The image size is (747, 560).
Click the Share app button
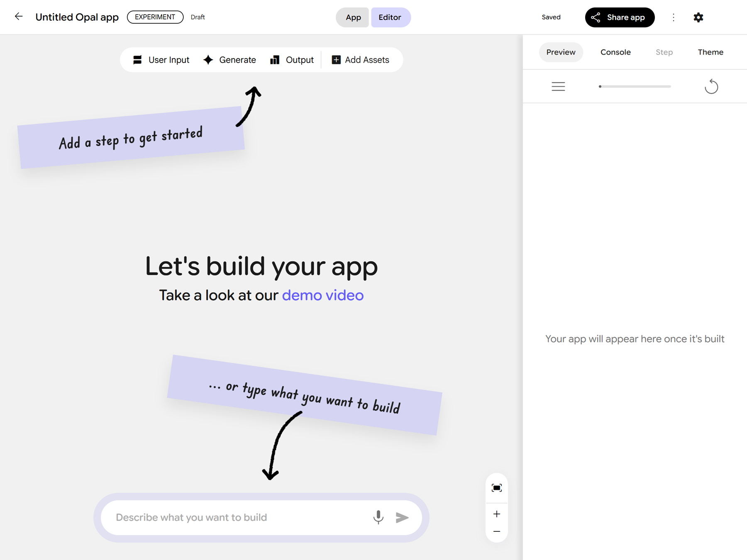[619, 17]
